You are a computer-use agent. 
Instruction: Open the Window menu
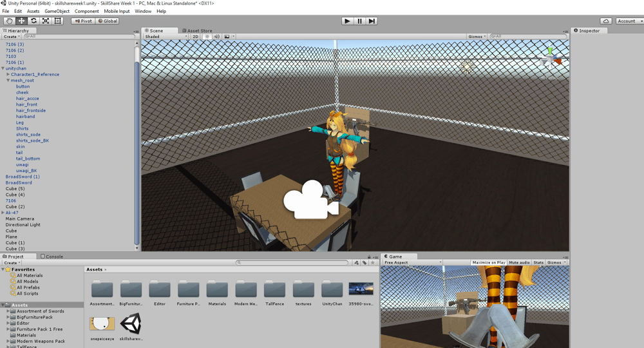[143, 11]
